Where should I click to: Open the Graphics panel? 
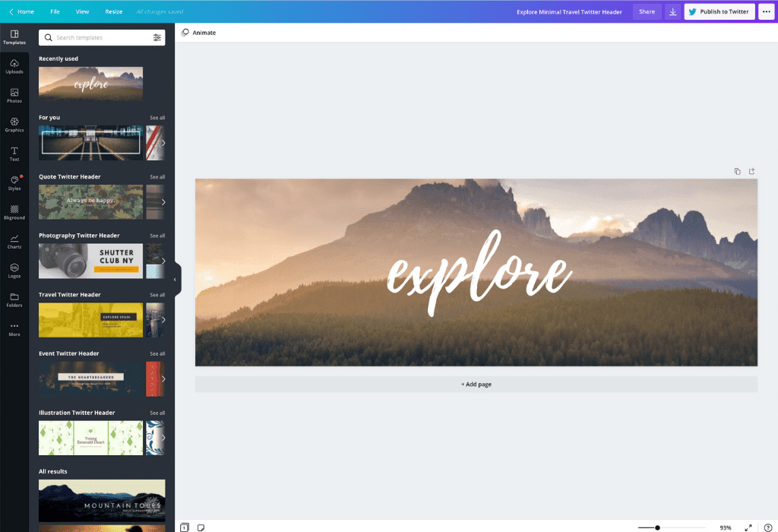coord(14,124)
